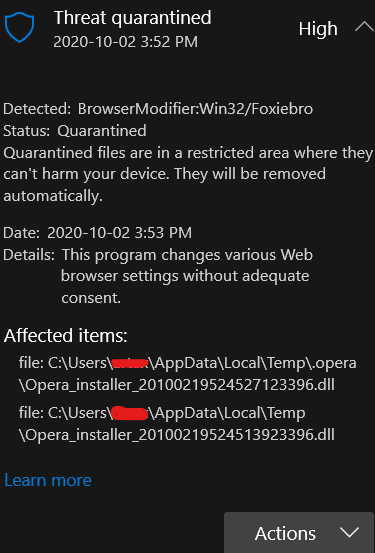Screen dimensions: 375x553
Task: Select the Opera_installer_2010021952413923396.dll file name
Action: [176, 434]
